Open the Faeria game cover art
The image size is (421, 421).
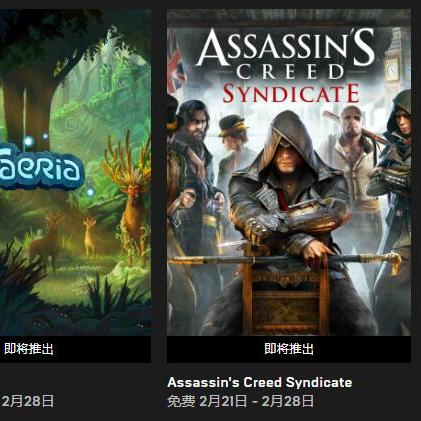[75, 172]
